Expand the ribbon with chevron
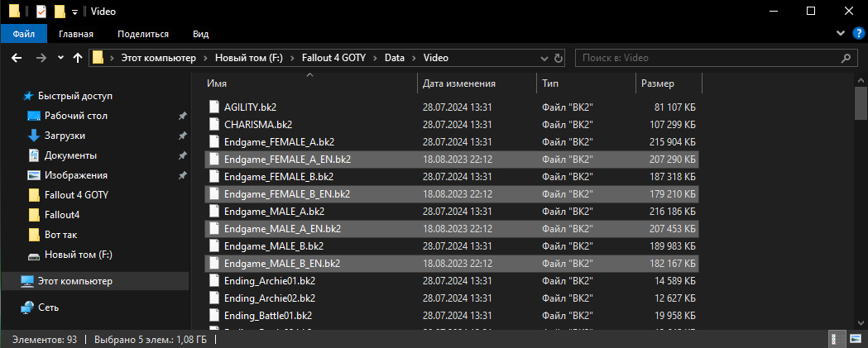This screenshot has height=348, width=868. point(842,34)
